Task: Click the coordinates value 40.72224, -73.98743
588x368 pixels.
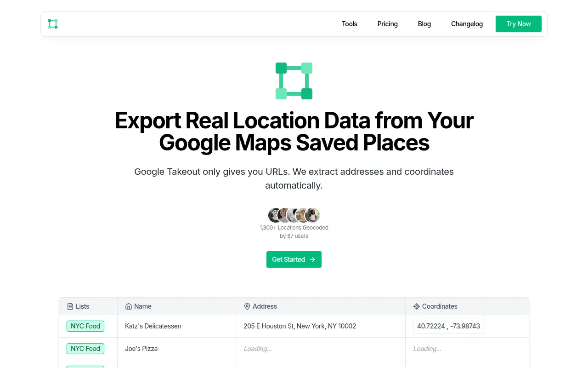Action: coord(448,326)
